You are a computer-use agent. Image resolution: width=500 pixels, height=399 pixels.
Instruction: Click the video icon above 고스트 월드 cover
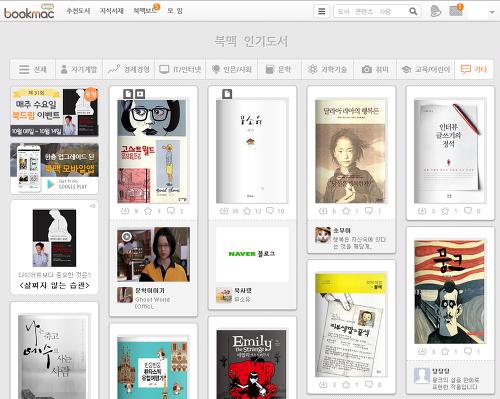tap(140, 94)
